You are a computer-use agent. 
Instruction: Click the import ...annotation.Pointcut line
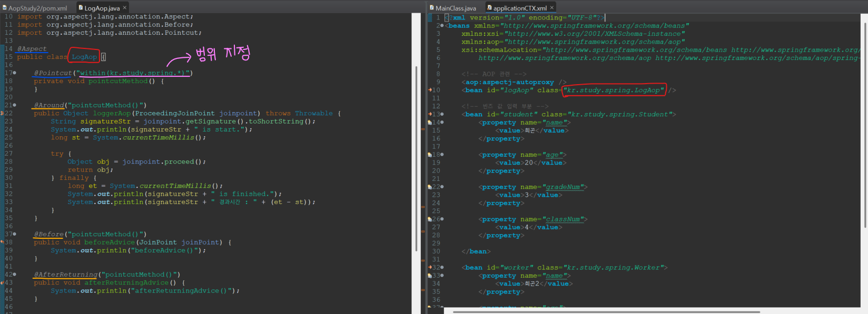pos(110,33)
